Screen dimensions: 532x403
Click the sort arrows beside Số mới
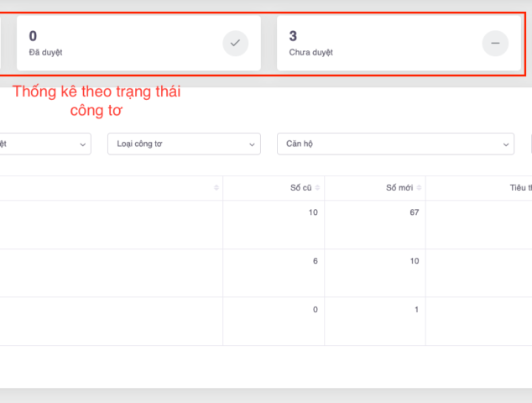tap(419, 188)
